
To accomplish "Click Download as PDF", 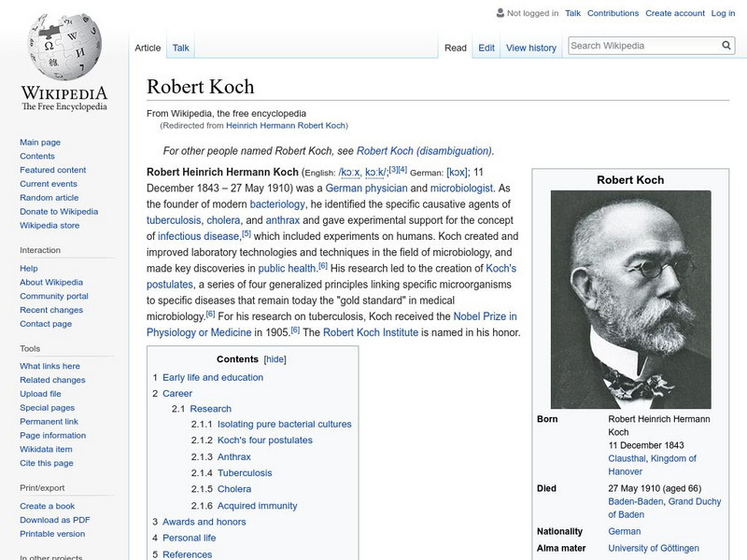I will [55, 520].
